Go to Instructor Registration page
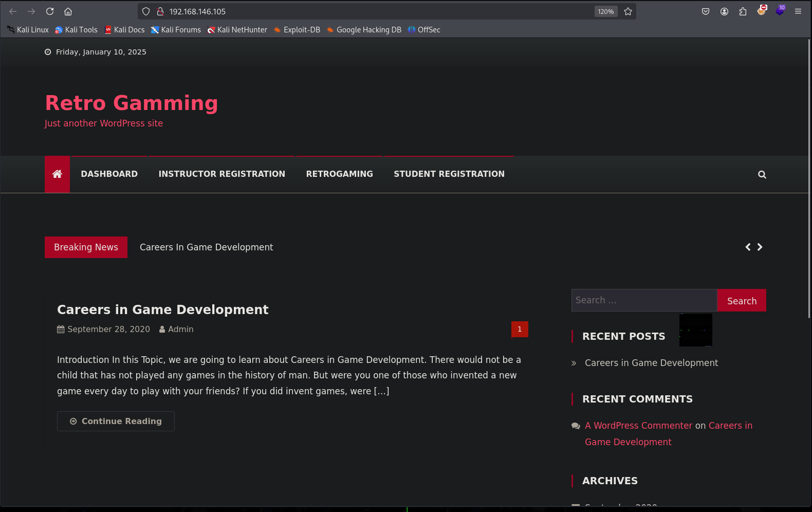 click(222, 174)
